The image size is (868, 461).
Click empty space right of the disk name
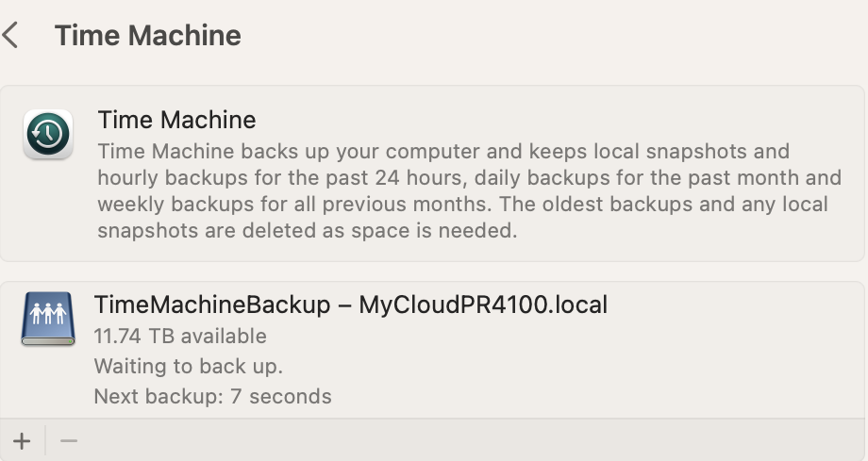(736, 305)
